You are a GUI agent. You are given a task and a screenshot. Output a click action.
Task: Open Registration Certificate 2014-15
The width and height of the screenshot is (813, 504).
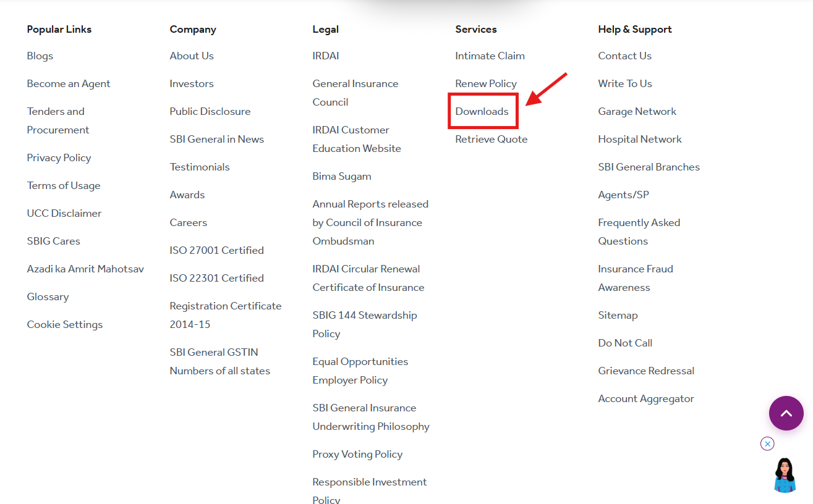(226, 315)
